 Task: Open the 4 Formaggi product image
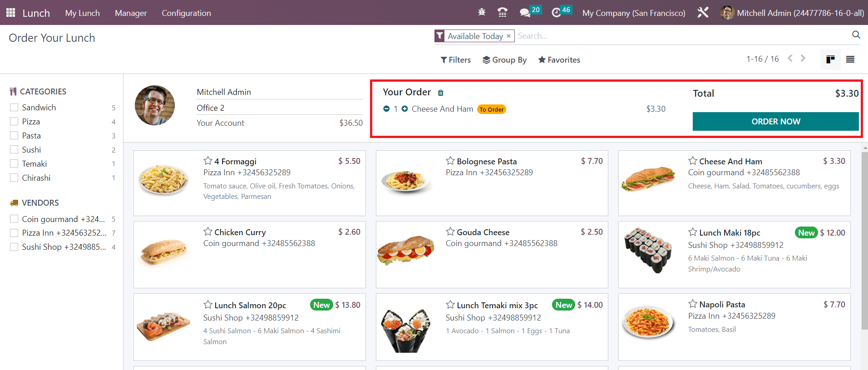pyautogui.click(x=163, y=180)
